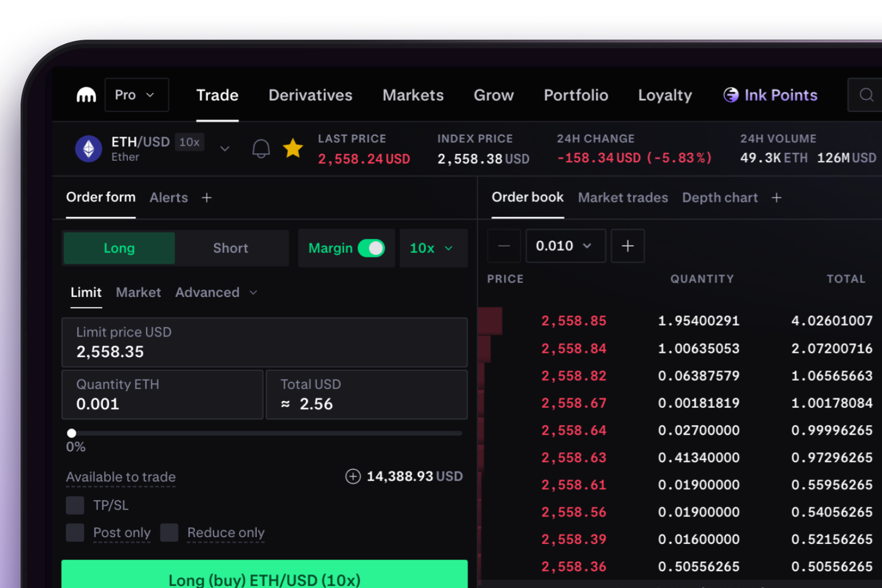This screenshot has height=588, width=882.
Task: Click the Total USD field
Action: [367, 394]
